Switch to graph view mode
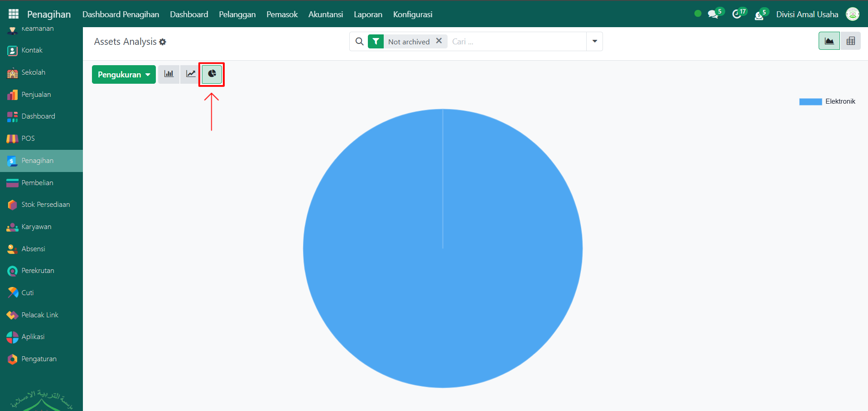The height and width of the screenshot is (411, 868). [829, 41]
